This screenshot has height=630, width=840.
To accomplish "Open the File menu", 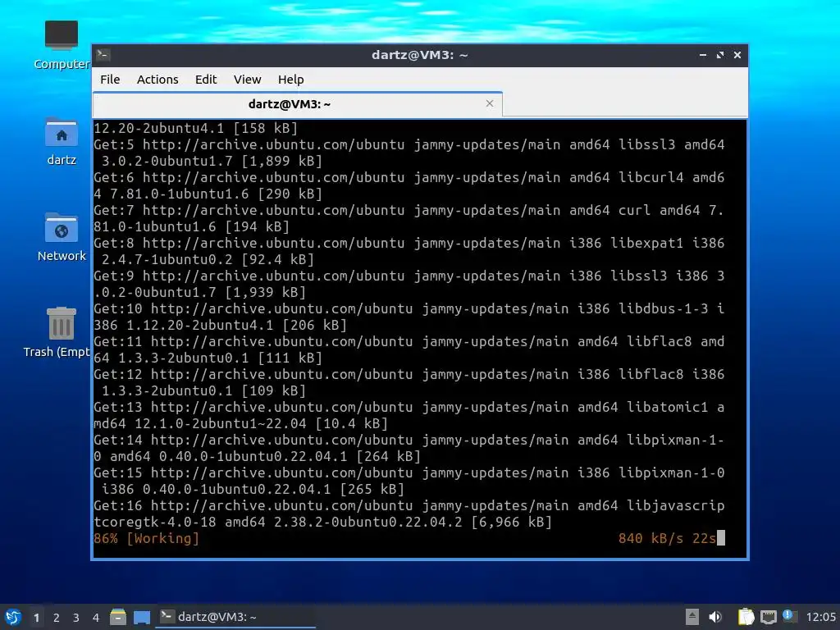I will tap(110, 80).
